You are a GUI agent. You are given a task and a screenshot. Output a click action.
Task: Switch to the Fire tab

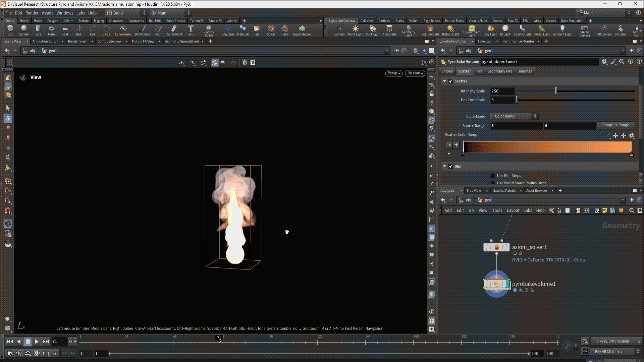(x=479, y=71)
